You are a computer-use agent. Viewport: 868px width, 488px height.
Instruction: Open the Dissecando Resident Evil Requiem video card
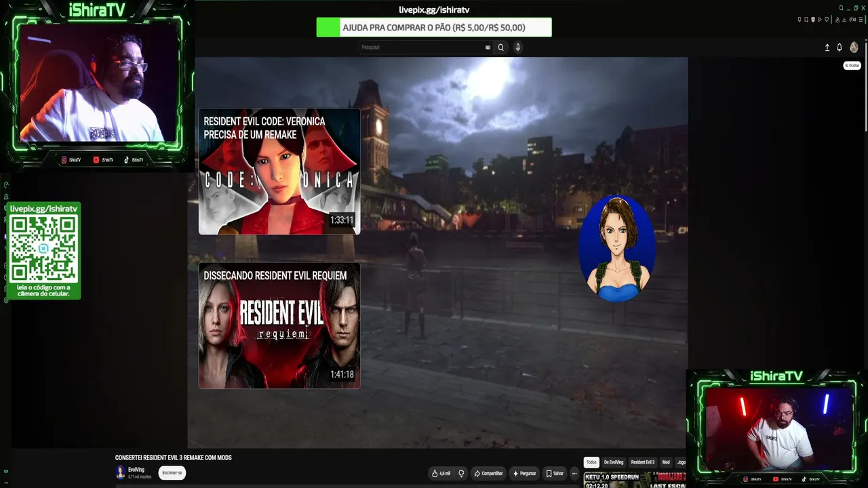pyautogui.click(x=279, y=326)
